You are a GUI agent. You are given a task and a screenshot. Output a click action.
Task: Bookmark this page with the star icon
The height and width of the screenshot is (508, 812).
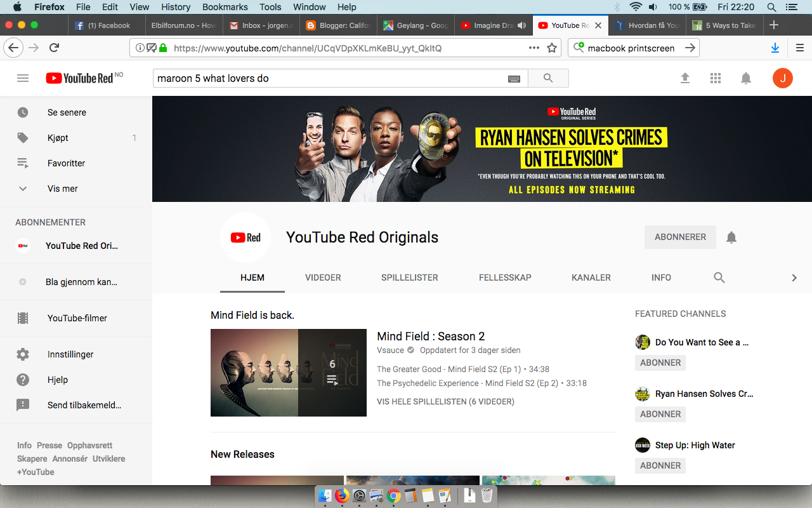pyautogui.click(x=552, y=48)
